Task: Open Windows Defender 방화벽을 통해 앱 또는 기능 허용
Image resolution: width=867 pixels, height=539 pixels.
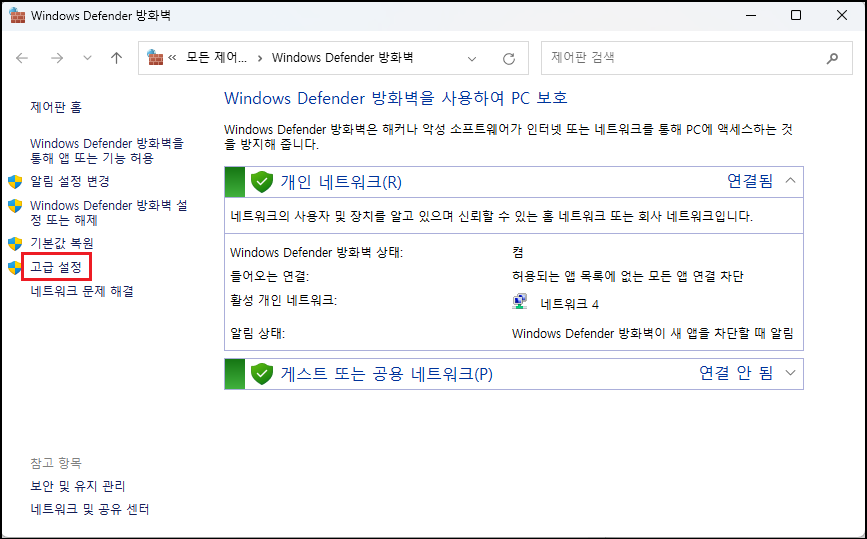Action: click(107, 151)
